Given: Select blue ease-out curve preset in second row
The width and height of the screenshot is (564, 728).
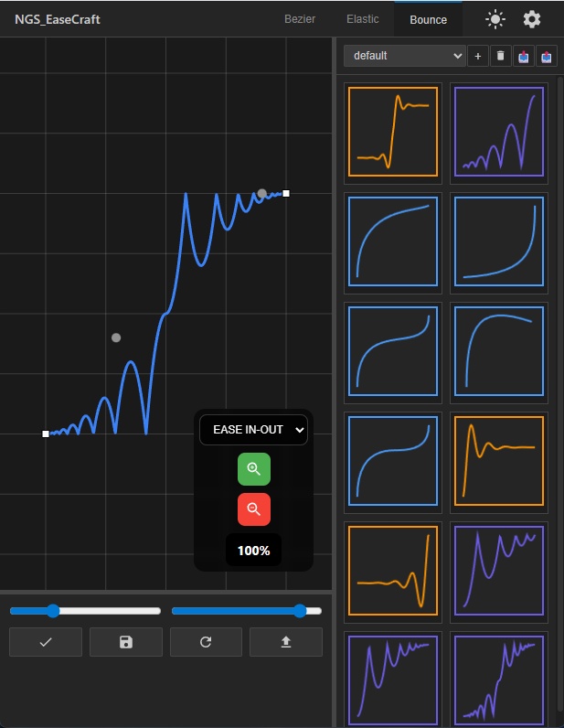Looking at the screenshot, I should [393, 241].
